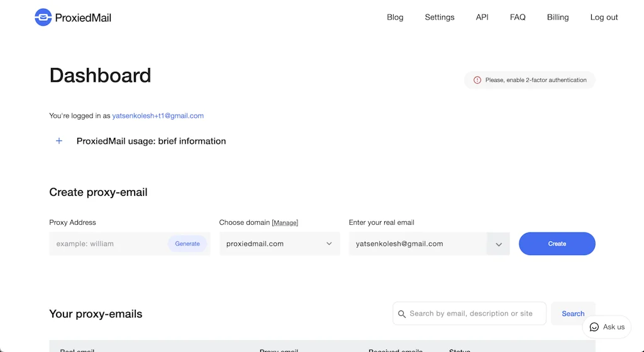Screen dimensions: 644x352
Task: Click the real email field showing yatsenkolesh@gmail.com
Action: (418, 244)
